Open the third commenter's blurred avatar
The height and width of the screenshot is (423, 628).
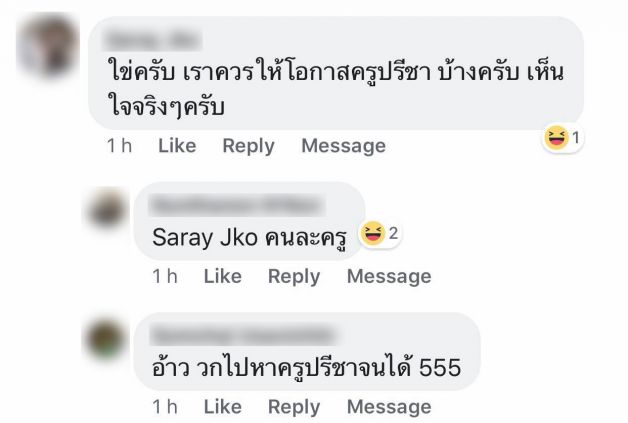click(106, 340)
